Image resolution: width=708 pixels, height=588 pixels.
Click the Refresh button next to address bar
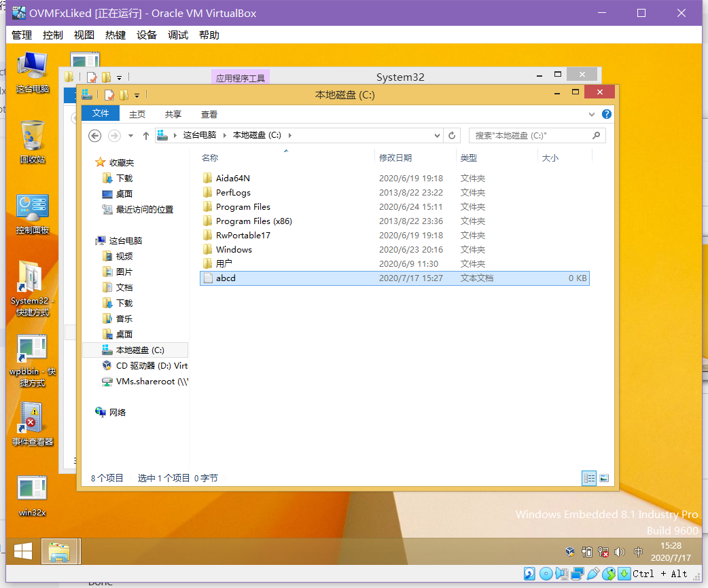(453, 136)
